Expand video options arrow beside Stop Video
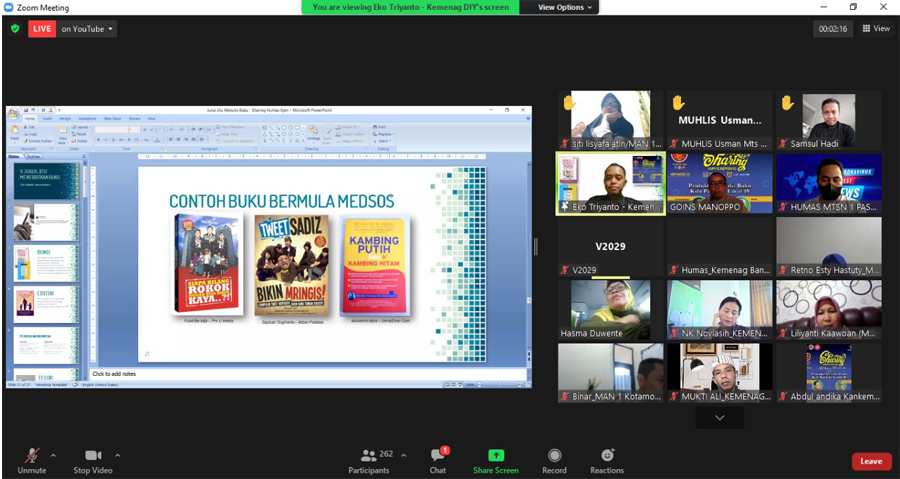Image resolution: width=900 pixels, height=479 pixels. [117, 454]
